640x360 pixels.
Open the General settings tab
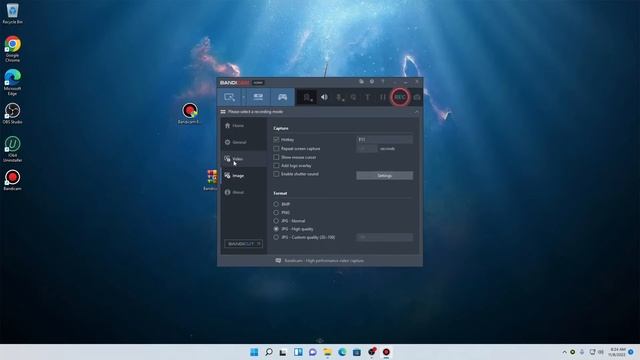[x=244, y=142]
